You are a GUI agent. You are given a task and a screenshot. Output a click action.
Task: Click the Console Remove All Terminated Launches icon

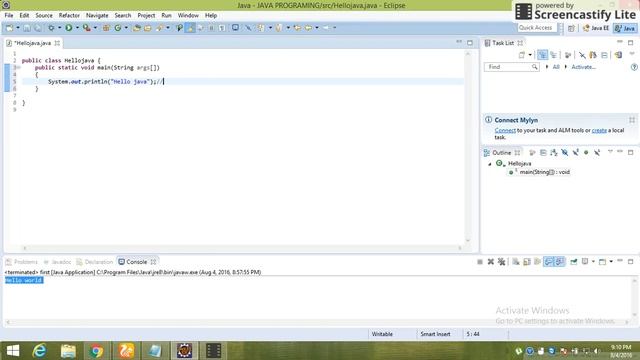pos(502,262)
